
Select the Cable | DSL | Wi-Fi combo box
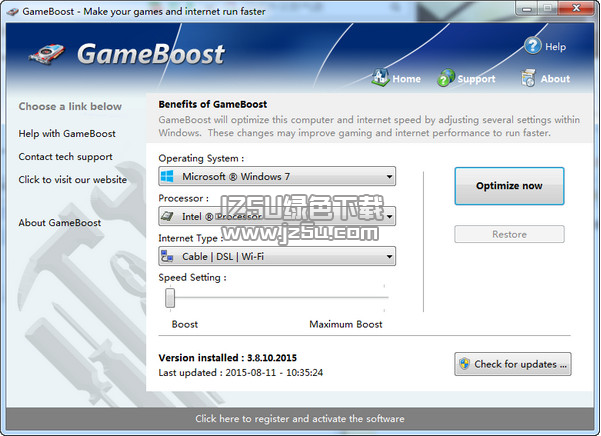point(277,256)
